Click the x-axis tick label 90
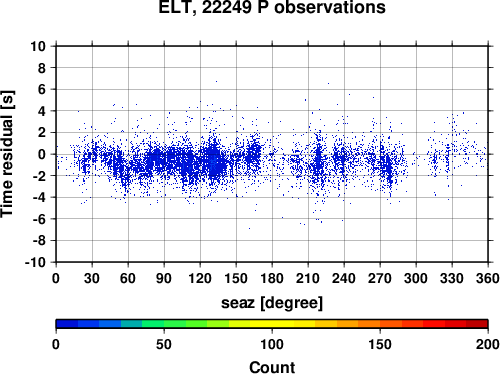Screen dimensions: 500x374 point(164,278)
